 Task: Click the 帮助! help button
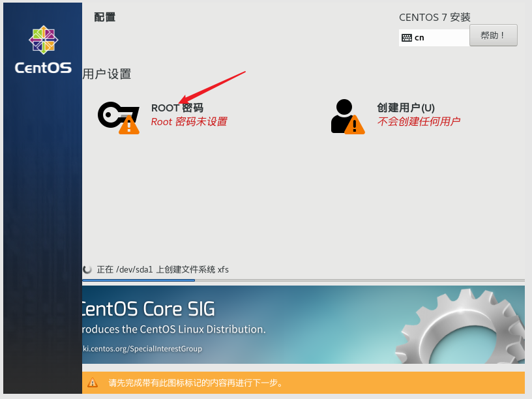[x=494, y=35]
